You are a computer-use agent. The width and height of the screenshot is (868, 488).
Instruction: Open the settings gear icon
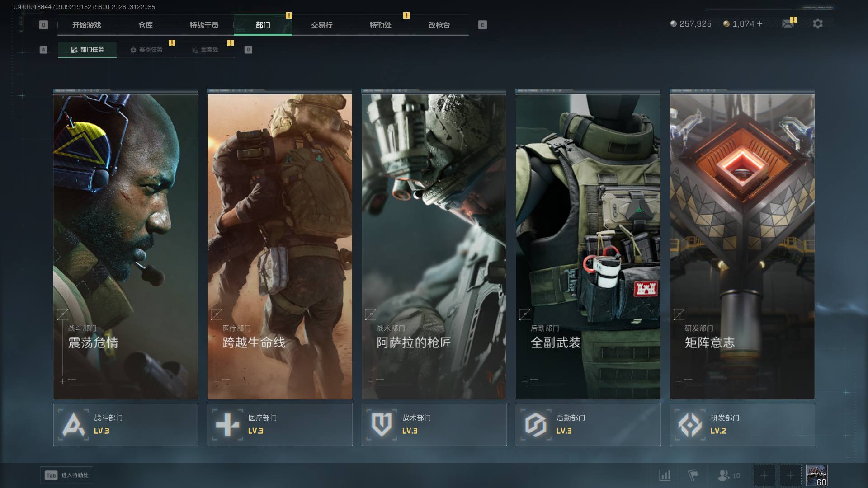tap(817, 23)
